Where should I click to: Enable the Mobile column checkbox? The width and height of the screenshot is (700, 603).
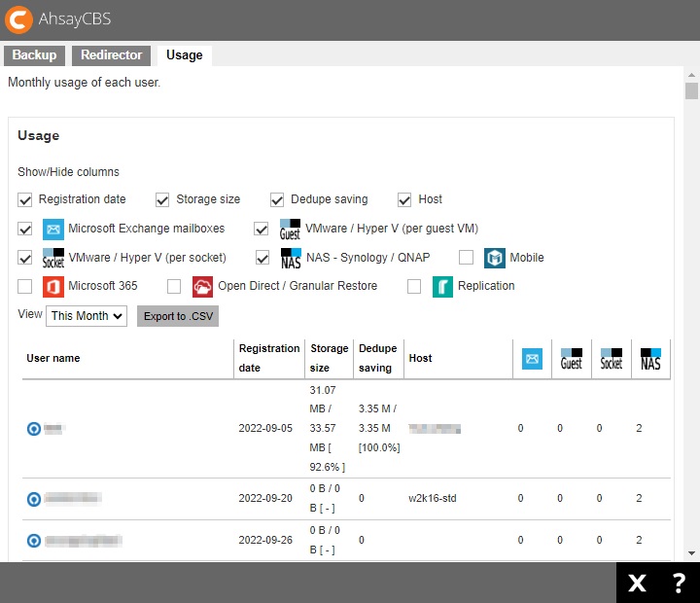(x=466, y=258)
